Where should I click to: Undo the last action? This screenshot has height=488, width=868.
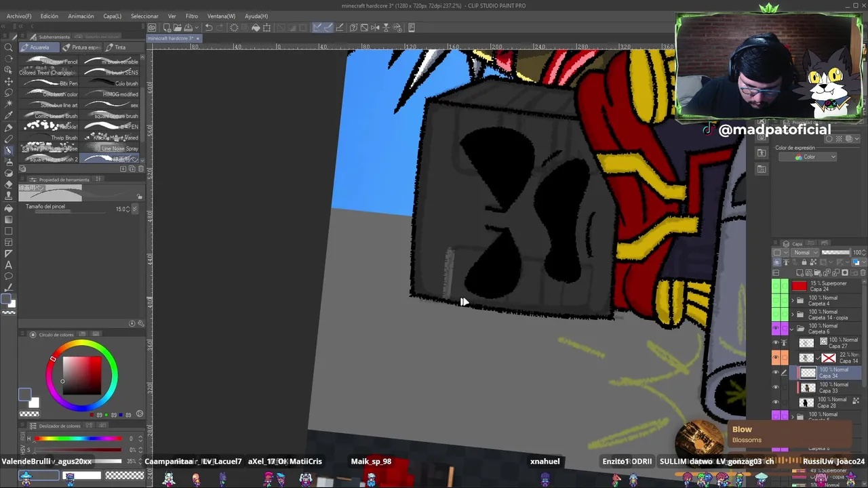point(209,28)
